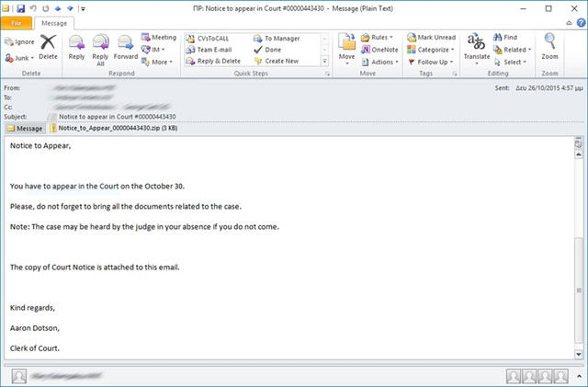Open the Categorize dropdown
Viewport: 588px width, 387px height.
tap(431, 50)
